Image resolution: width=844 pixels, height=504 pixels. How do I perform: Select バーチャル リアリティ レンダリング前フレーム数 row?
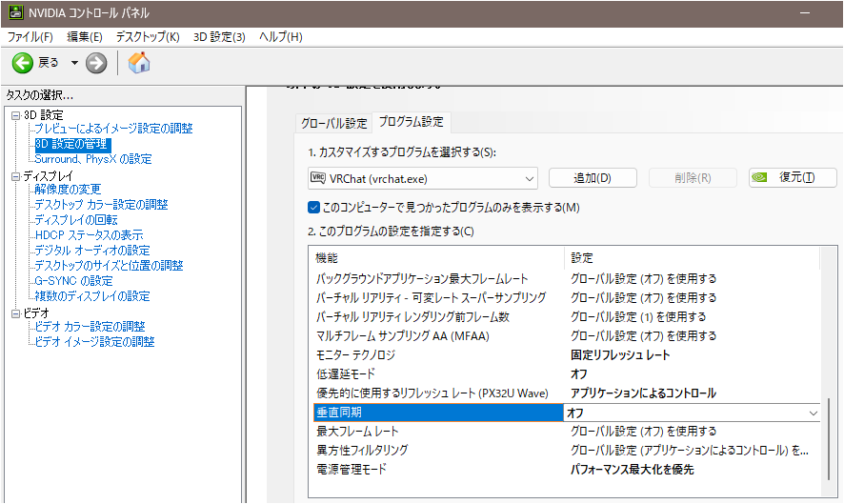[567, 316]
